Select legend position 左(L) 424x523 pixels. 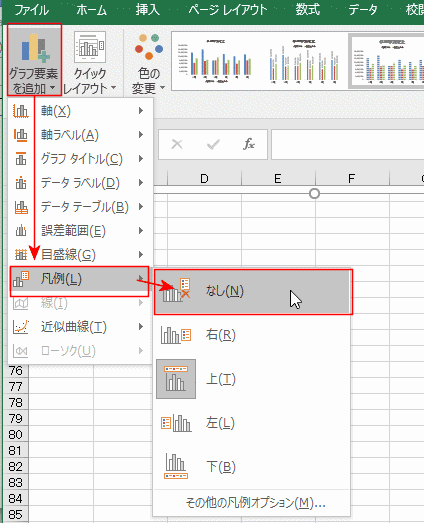(252, 423)
